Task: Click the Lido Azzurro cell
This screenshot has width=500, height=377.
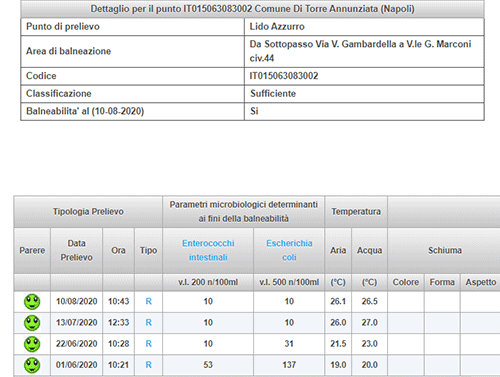Action: (364, 27)
